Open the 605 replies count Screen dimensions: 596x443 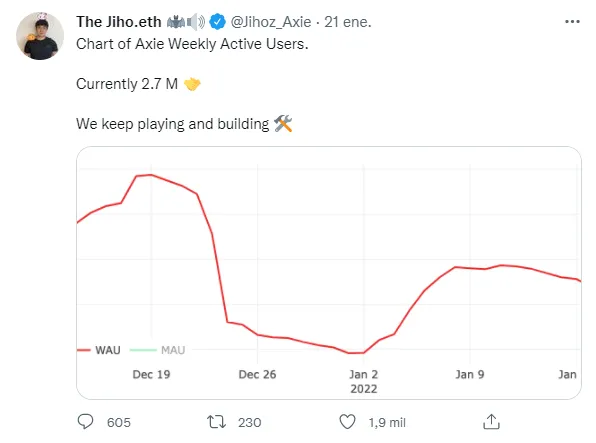tap(119, 422)
